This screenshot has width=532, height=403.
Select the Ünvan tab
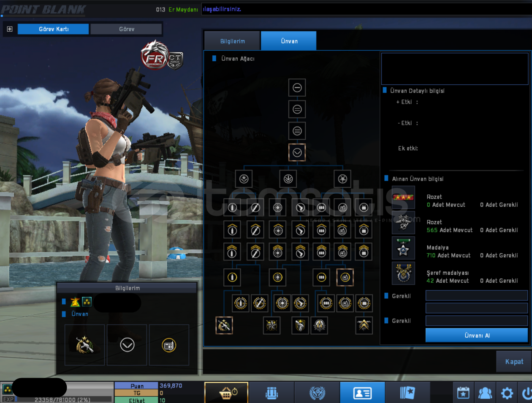click(x=289, y=41)
